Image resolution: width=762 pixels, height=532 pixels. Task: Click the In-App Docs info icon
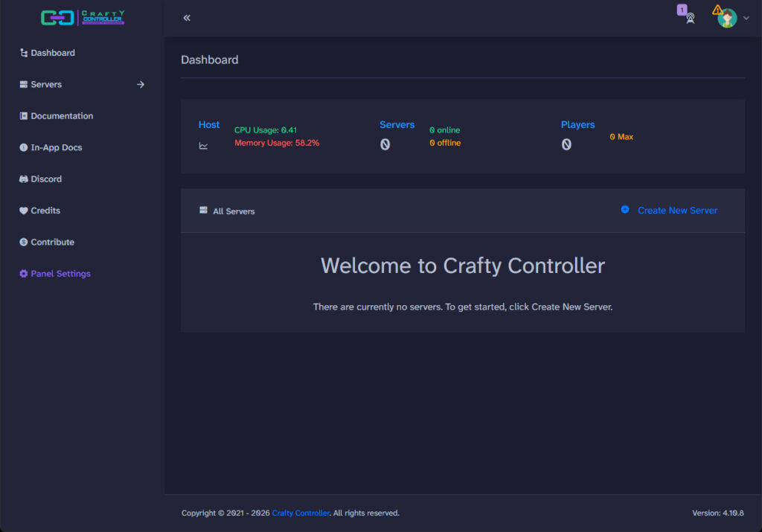(23, 148)
